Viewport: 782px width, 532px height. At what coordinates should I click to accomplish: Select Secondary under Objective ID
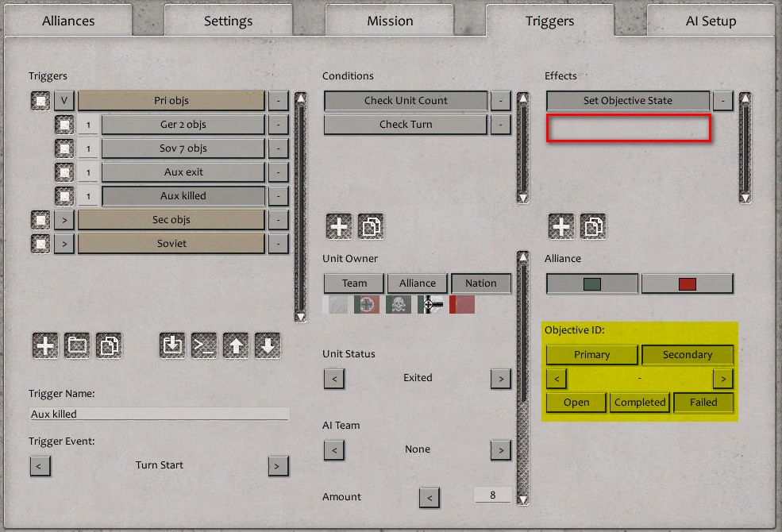tap(688, 354)
